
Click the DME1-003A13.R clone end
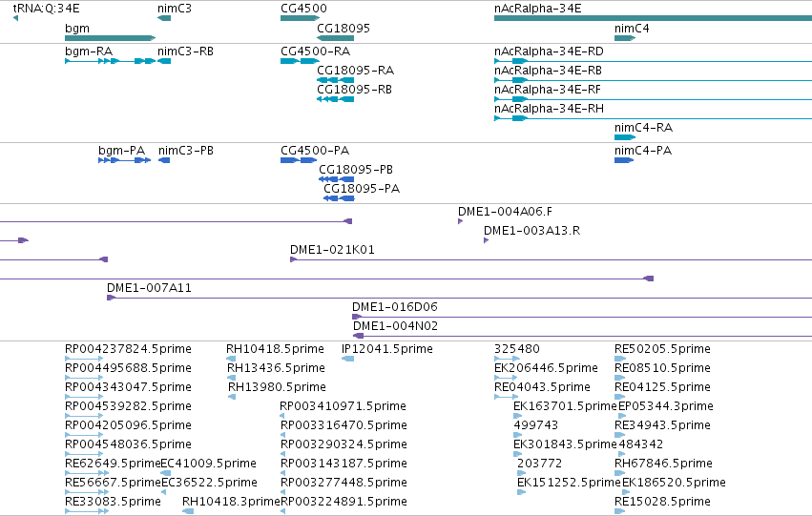click(x=487, y=240)
